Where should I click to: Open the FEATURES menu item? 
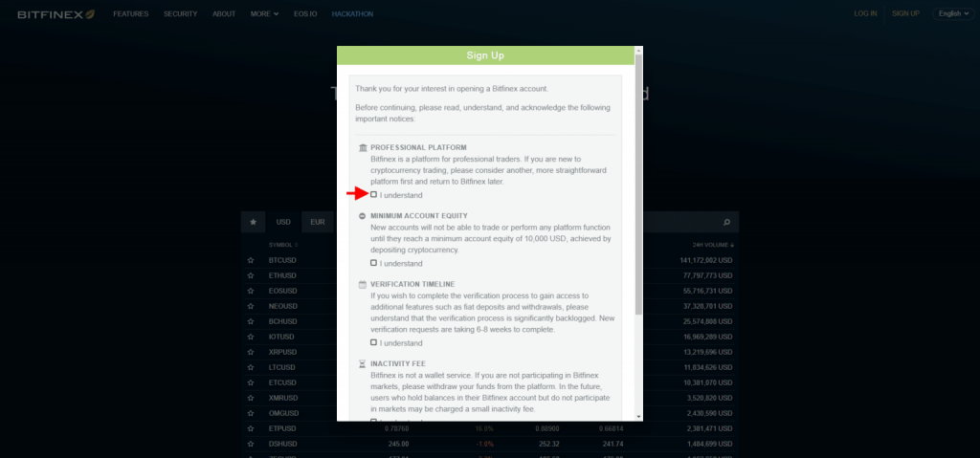[x=130, y=13]
